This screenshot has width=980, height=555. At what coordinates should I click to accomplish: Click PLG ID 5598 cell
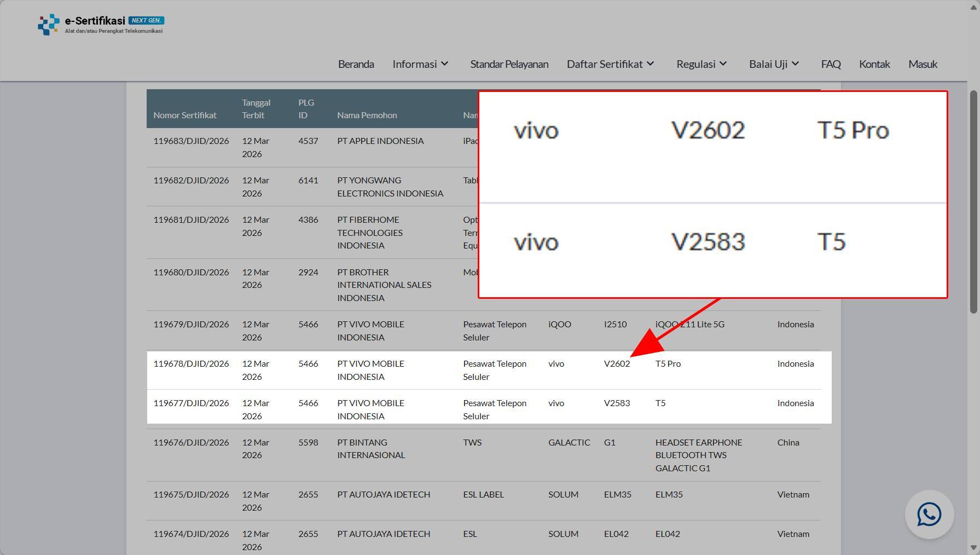pyautogui.click(x=308, y=442)
